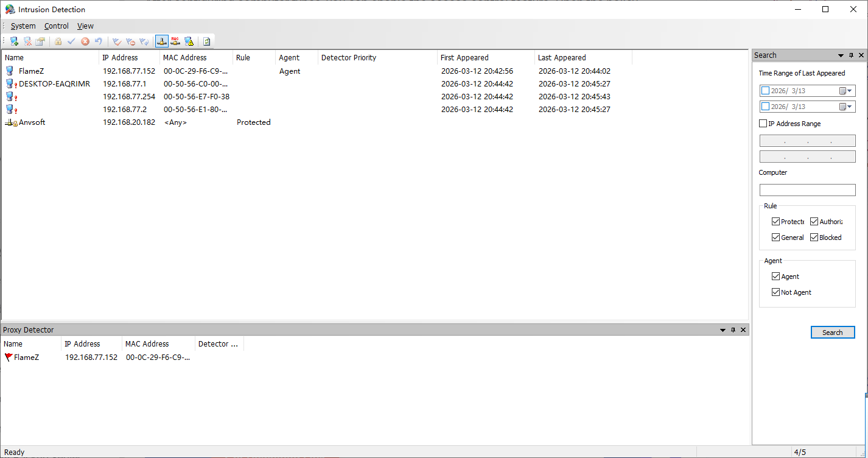Open the Search panel dropdown arrow
The image size is (868, 458).
841,55
